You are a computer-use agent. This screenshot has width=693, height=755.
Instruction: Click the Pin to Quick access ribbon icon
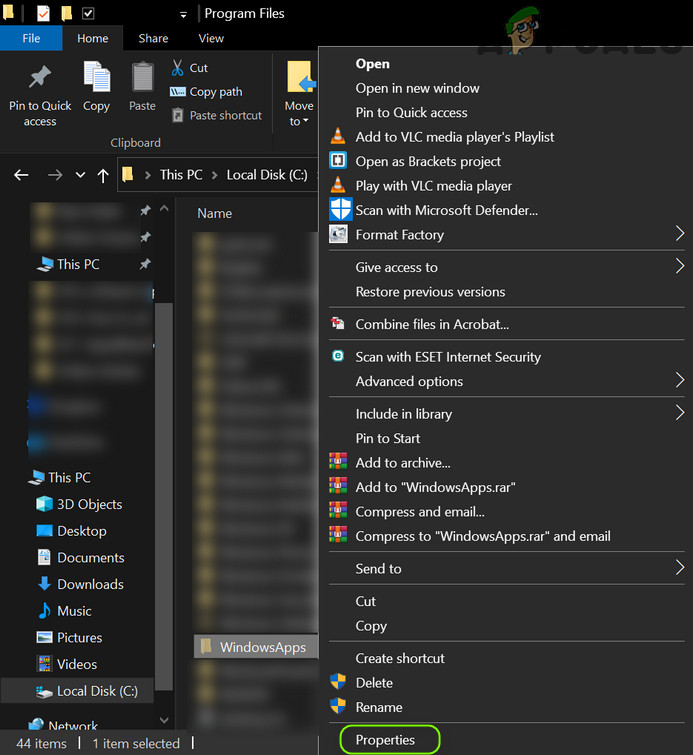coord(40,78)
